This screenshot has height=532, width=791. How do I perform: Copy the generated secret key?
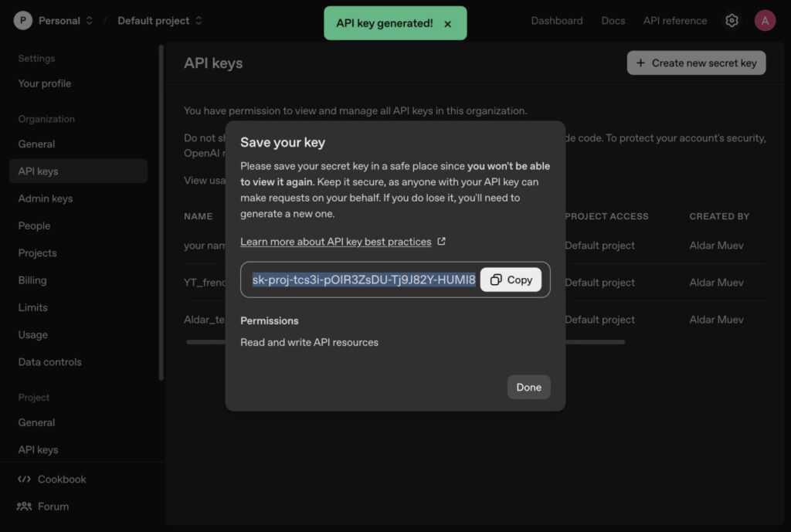[511, 280]
